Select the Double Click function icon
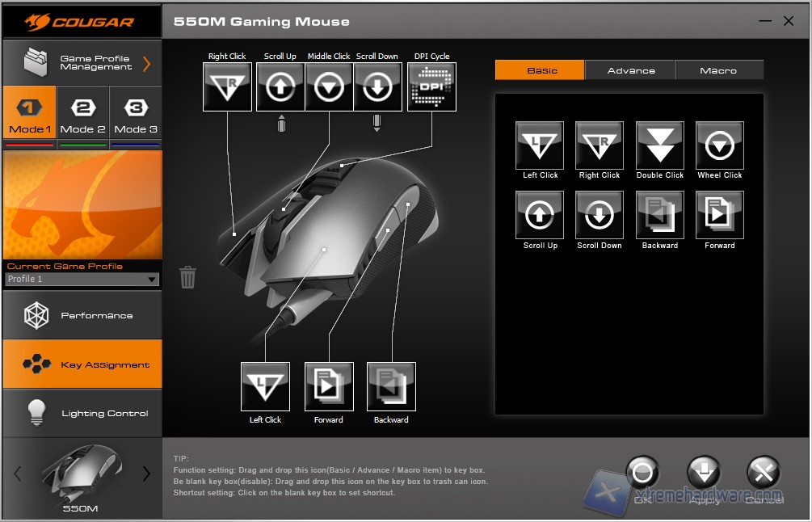812x522 pixels. [x=659, y=145]
